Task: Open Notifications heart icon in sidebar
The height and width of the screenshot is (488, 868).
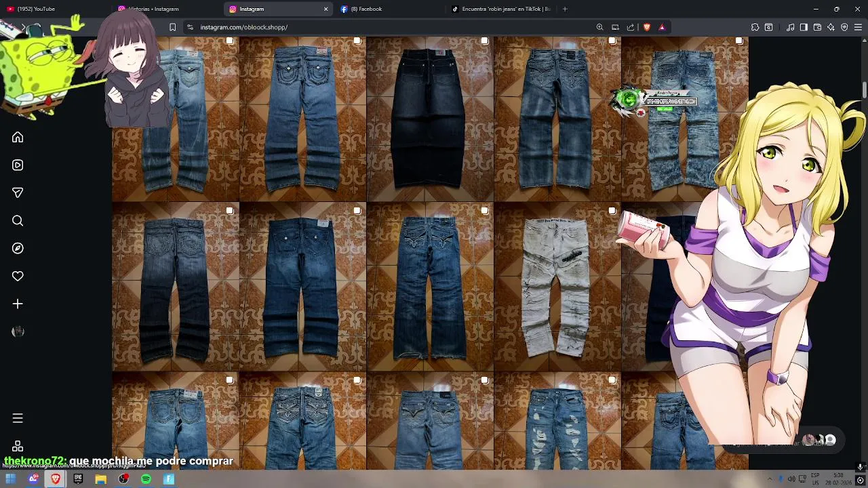Action: 18,277
